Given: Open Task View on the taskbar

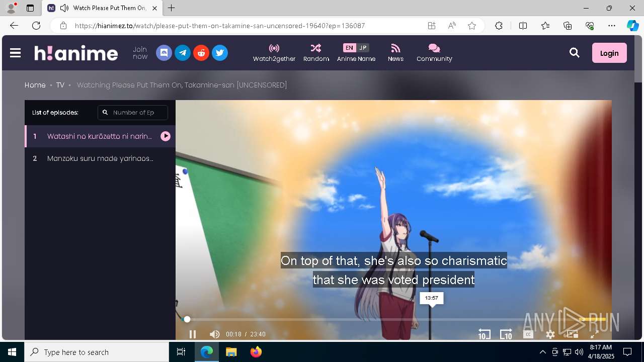Looking at the screenshot, I should point(181,352).
